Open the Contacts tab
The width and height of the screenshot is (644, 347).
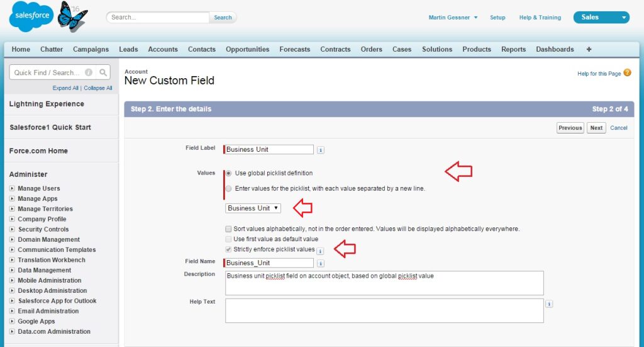[202, 49]
